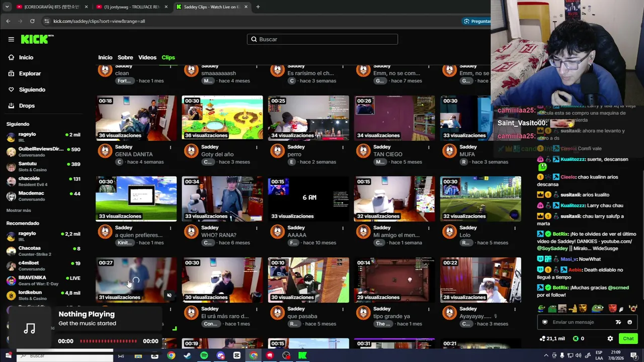Open the Kick app in taskbar
The image size is (644, 362).
302,355
